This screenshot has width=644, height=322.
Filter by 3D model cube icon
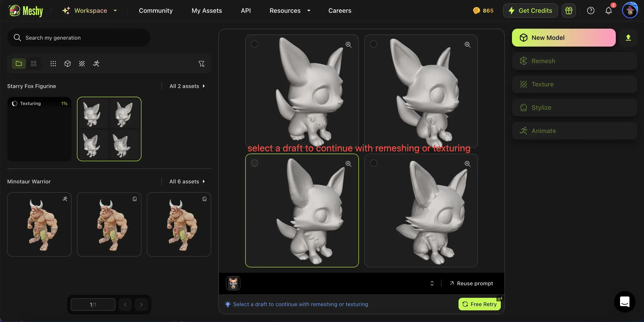coord(68,64)
